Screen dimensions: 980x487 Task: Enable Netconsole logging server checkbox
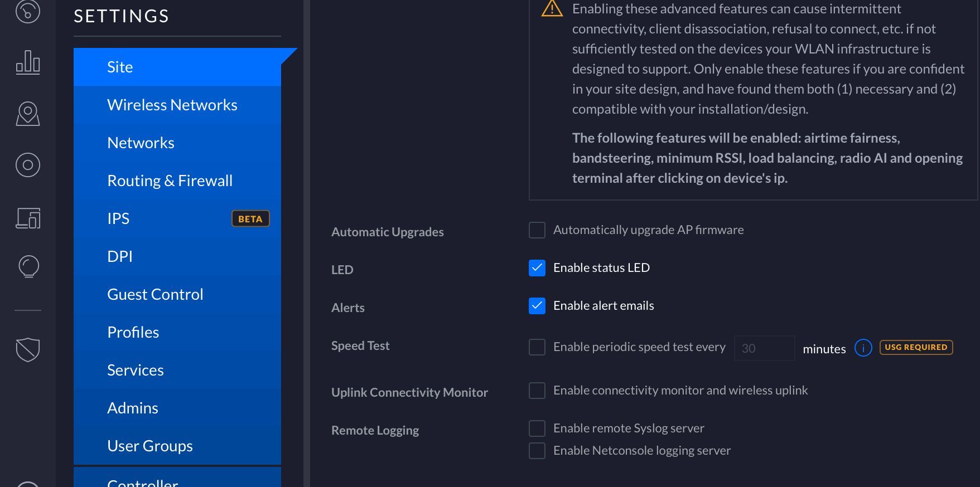(x=537, y=451)
